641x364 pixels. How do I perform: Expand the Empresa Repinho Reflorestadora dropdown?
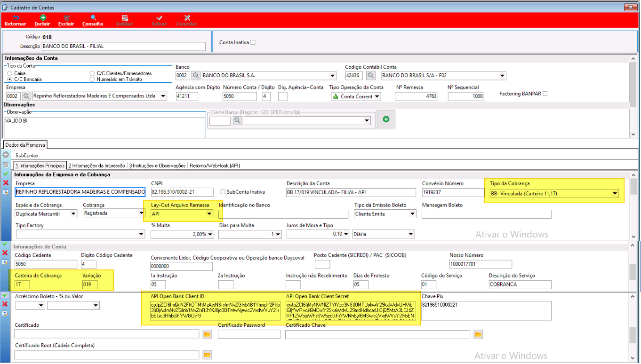163,96
